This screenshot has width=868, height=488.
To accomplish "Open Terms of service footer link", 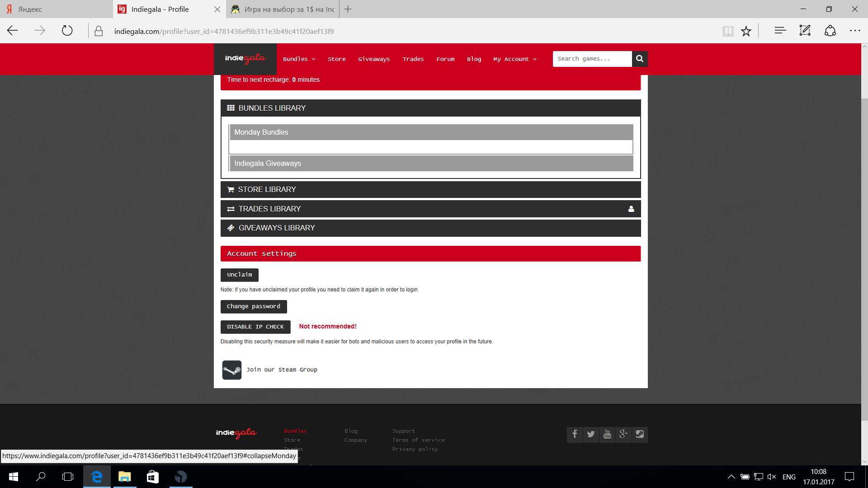I will [x=418, y=440].
